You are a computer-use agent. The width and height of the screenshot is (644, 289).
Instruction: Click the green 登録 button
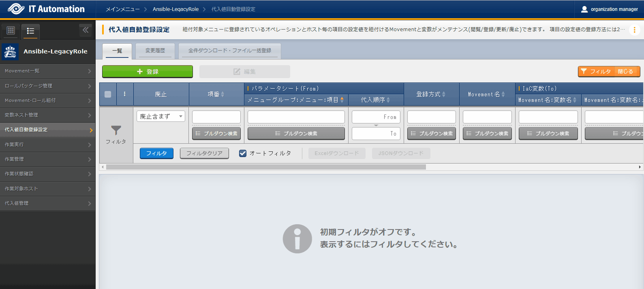coord(148,72)
